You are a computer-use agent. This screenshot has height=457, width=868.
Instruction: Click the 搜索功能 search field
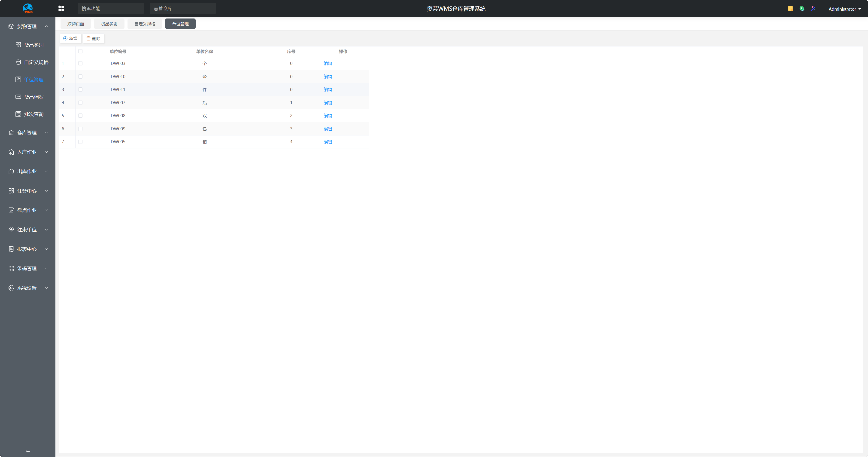[111, 8]
